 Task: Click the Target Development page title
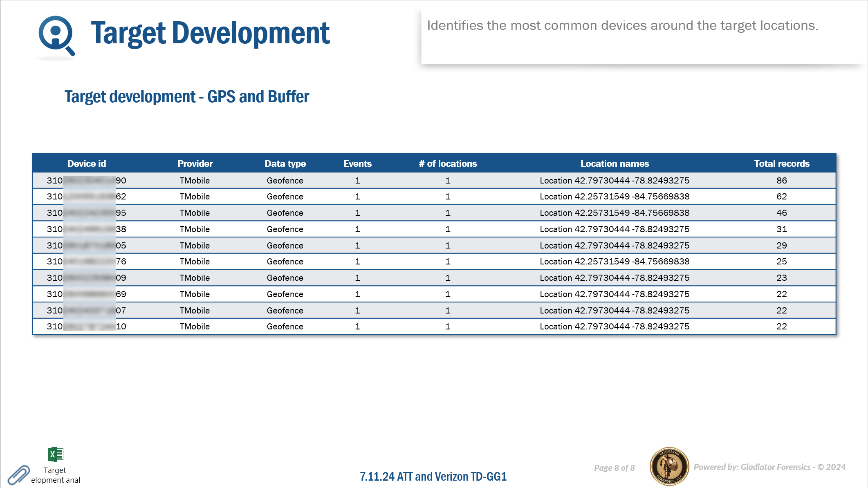[210, 34]
